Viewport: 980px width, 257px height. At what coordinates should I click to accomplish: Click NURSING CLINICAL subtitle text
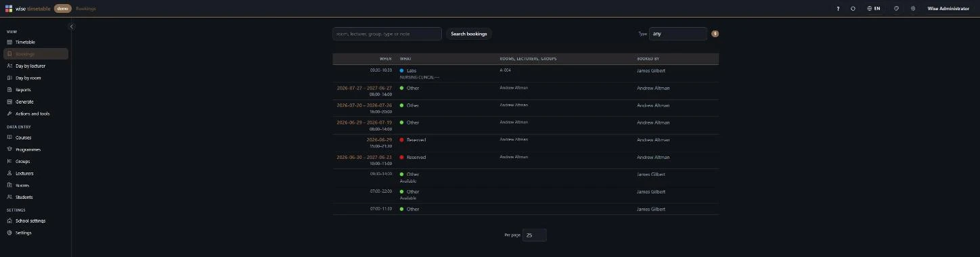pyautogui.click(x=420, y=77)
